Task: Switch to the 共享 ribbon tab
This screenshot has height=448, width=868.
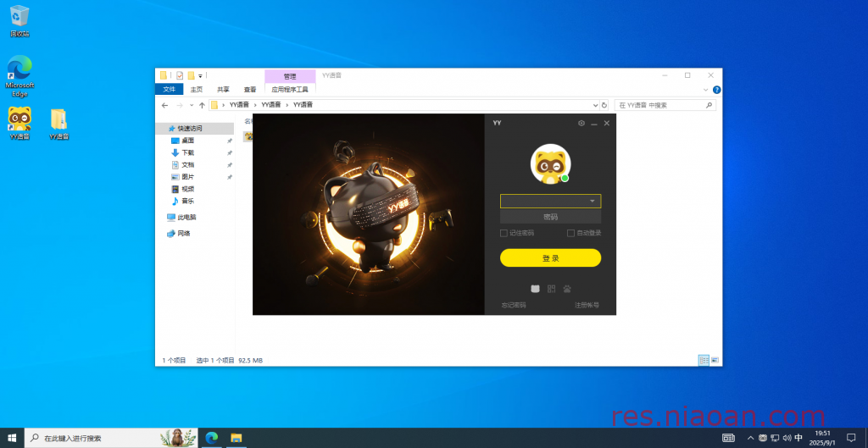Action: click(223, 90)
